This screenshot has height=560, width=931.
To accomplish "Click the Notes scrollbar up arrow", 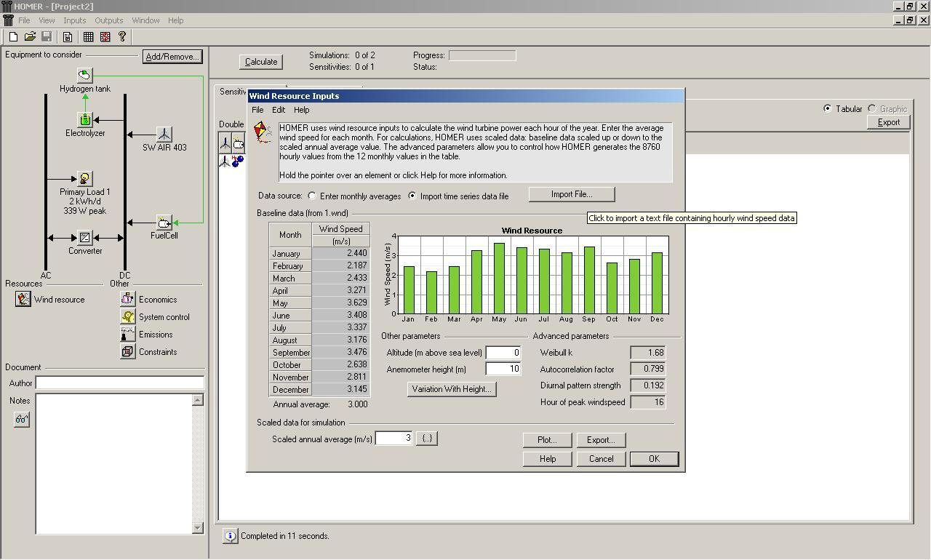I will 198,400.
